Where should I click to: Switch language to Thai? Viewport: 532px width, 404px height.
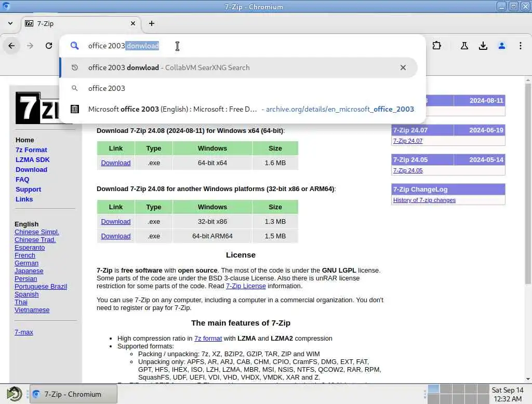(21, 302)
